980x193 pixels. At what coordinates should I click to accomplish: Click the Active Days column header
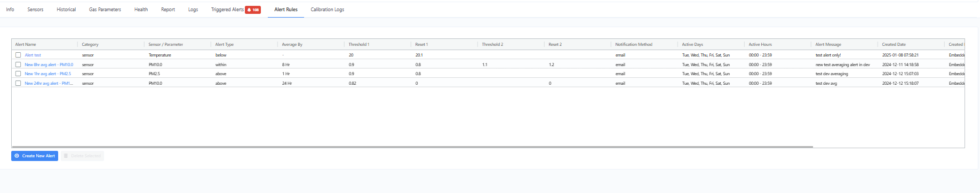coord(692,44)
